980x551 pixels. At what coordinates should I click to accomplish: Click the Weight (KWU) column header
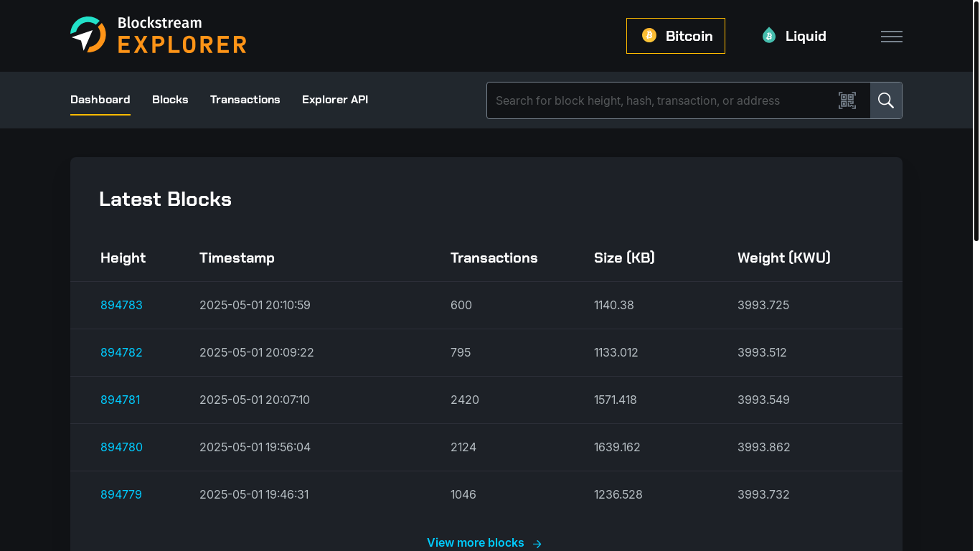(784, 258)
